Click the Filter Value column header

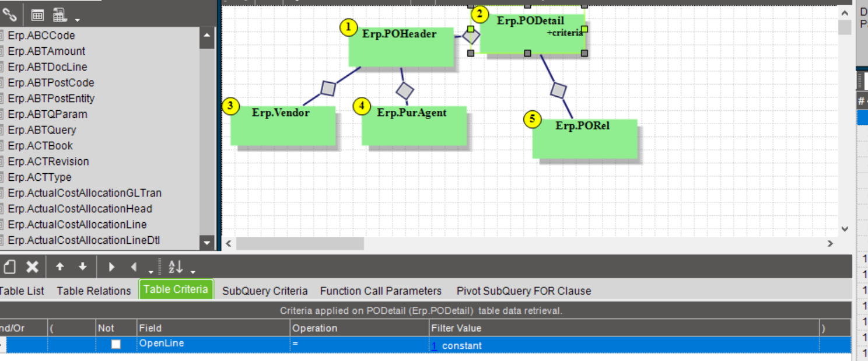[624, 328]
